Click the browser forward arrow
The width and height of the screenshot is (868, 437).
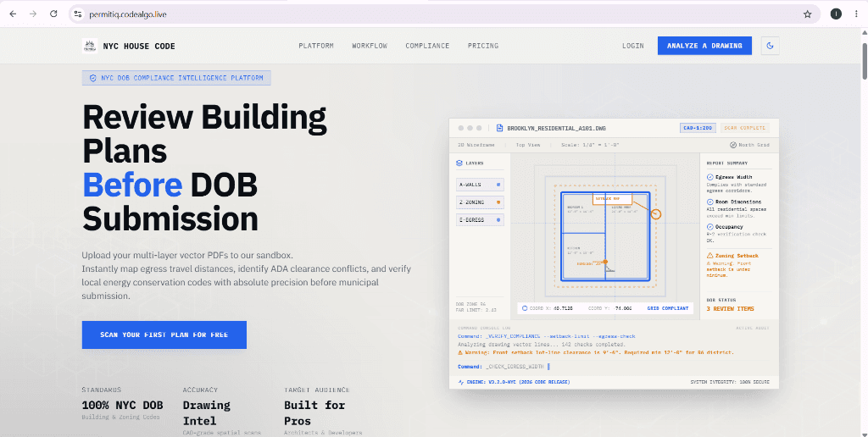(x=33, y=14)
